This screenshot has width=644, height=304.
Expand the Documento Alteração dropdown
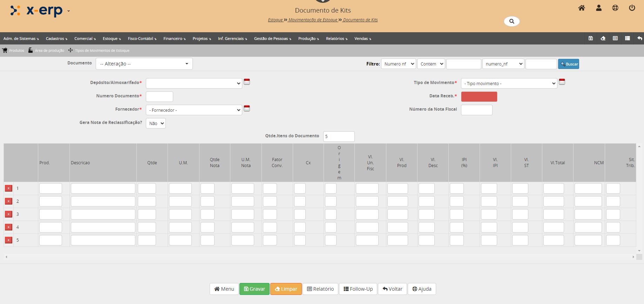tap(144, 64)
